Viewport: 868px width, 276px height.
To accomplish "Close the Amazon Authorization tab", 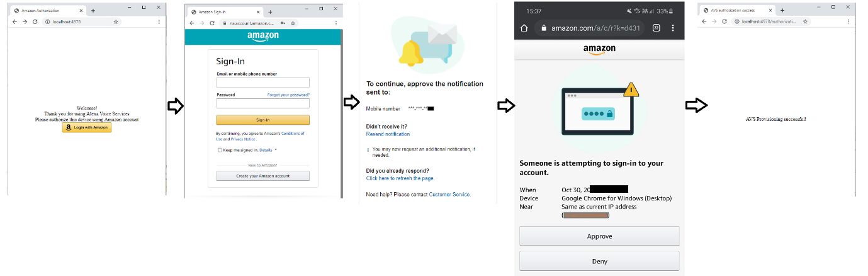I will [82, 11].
